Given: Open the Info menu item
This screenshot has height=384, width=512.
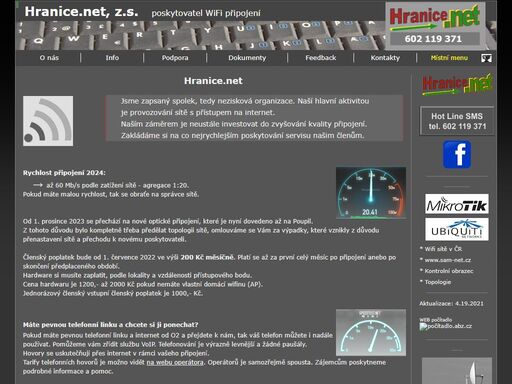Looking at the screenshot, I should click(x=112, y=58).
